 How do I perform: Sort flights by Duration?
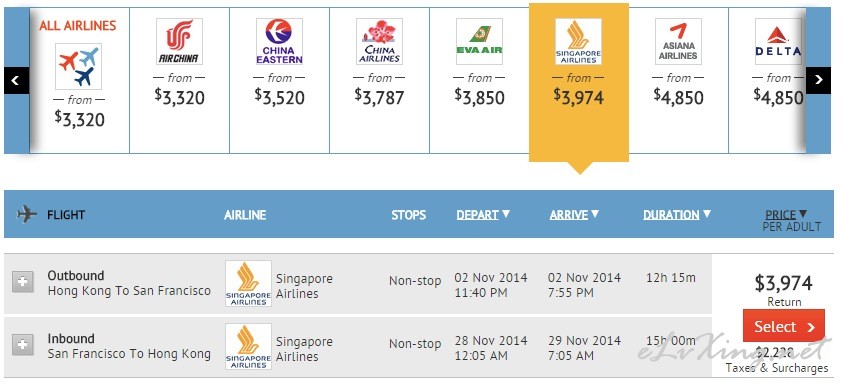point(677,214)
